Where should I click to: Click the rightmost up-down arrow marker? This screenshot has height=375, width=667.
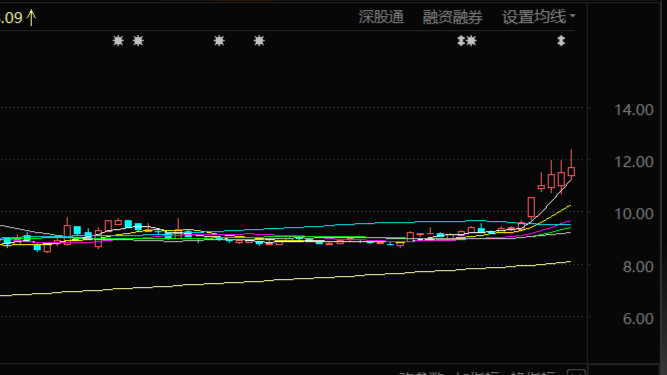tap(561, 41)
